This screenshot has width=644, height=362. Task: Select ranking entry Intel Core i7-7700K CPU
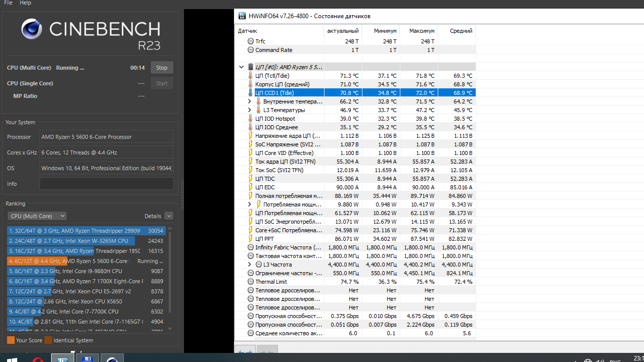pos(86,312)
